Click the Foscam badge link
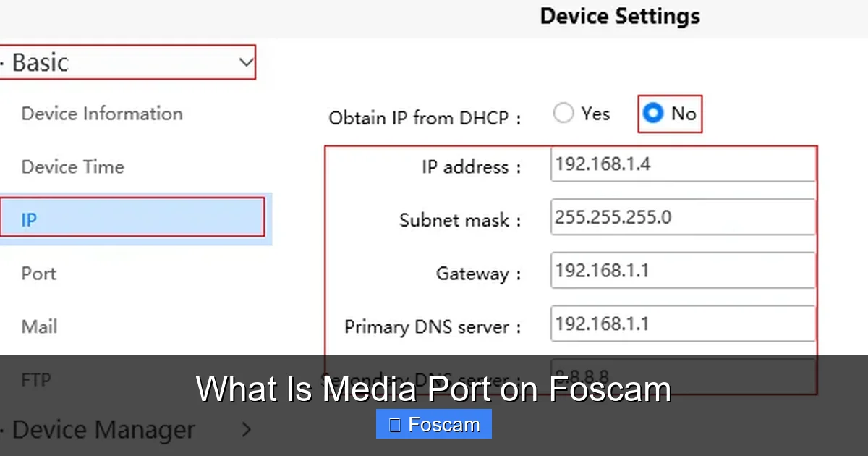This screenshot has width=868, height=456. point(433,423)
